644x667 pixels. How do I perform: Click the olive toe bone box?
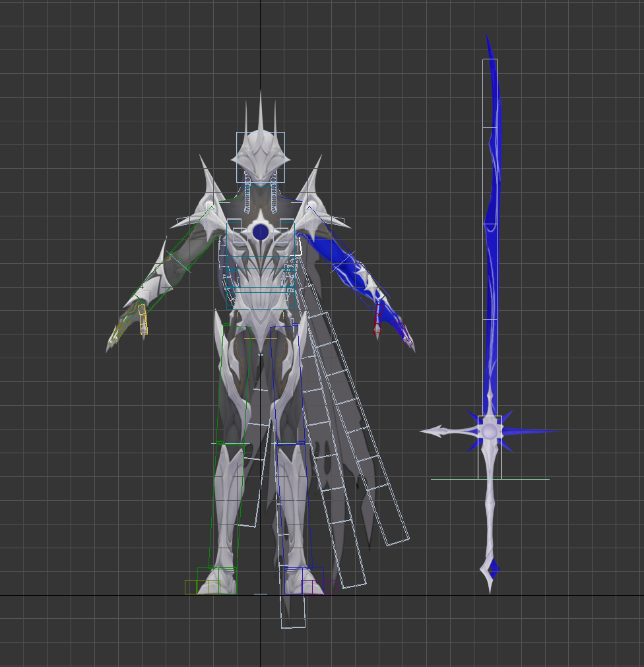203,587
